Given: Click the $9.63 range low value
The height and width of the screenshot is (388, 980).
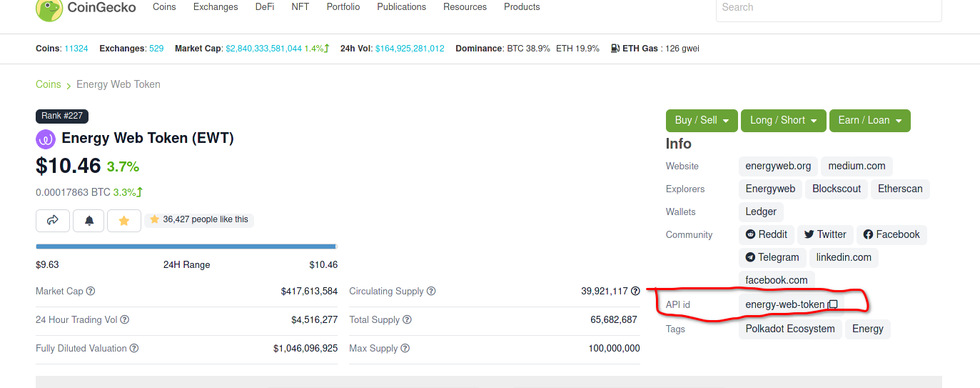Looking at the screenshot, I should (x=47, y=264).
